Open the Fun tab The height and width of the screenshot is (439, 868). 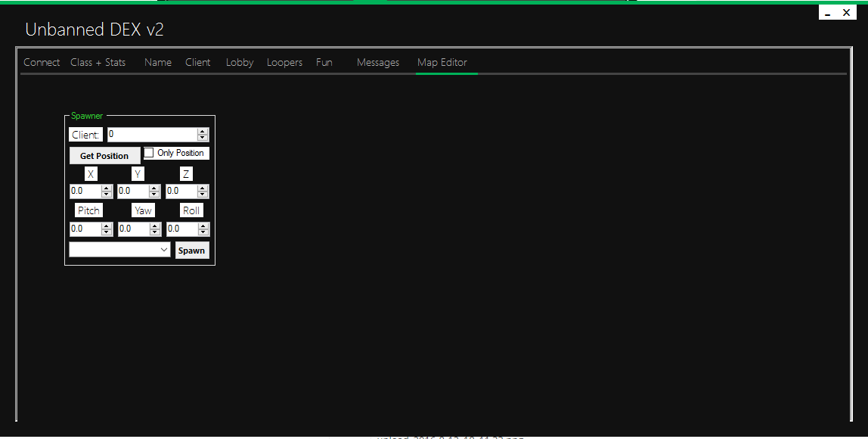tap(324, 63)
